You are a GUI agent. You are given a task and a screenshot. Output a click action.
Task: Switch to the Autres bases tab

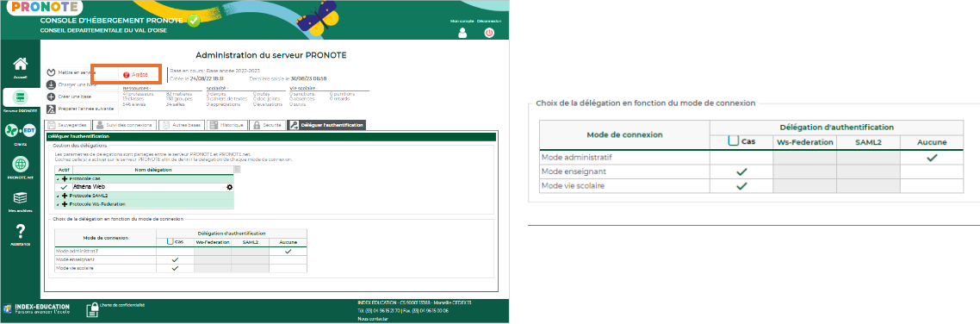coord(181,125)
